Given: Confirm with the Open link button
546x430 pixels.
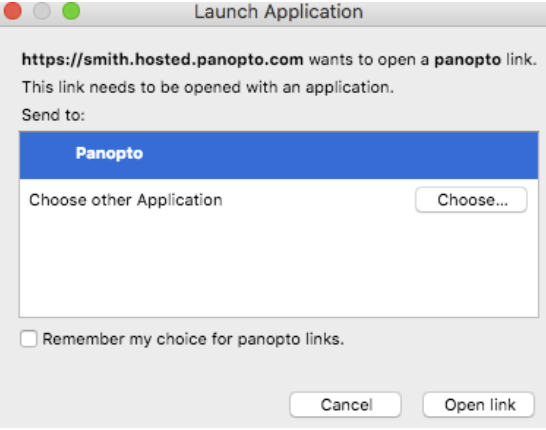Looking at the screenshot, I should (x=479, y=405).
